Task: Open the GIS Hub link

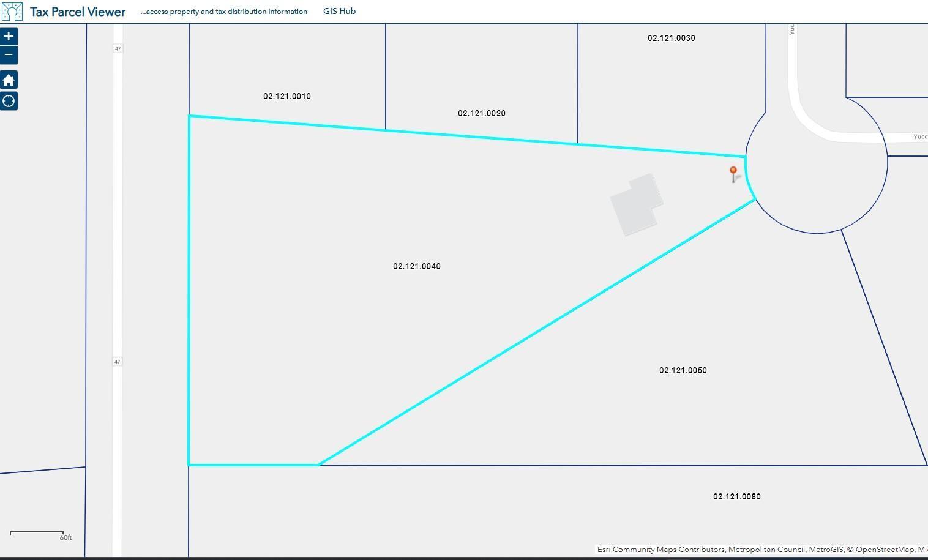Action: (x=339, y=11)
